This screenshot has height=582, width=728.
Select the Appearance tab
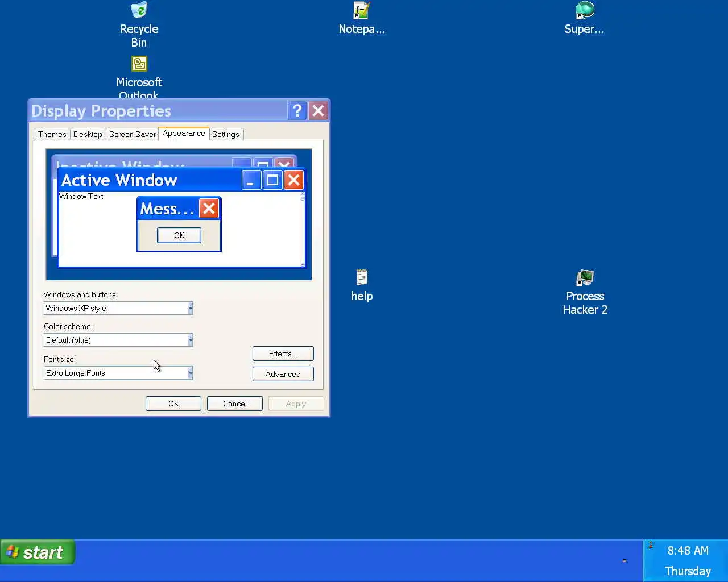click(x=184, y=133)
